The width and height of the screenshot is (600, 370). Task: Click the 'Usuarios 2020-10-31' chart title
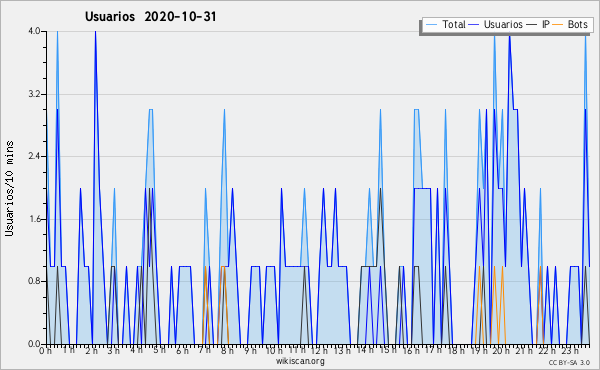click(x=151, y=17)
